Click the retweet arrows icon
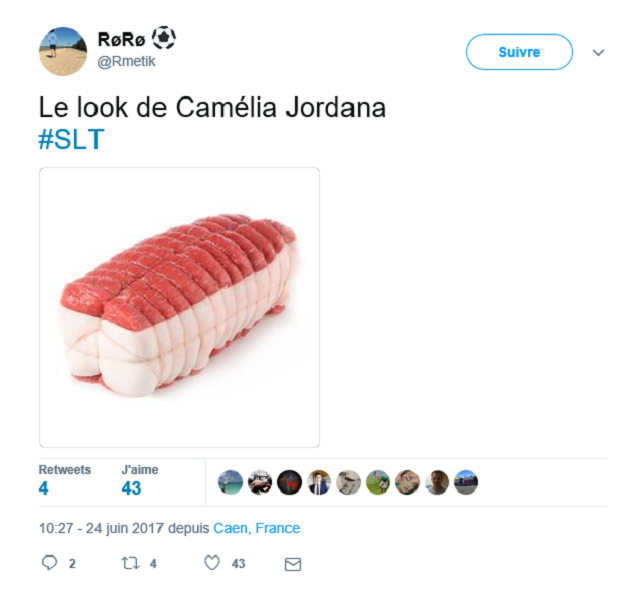The image size is (640, 589). point(130,563)
